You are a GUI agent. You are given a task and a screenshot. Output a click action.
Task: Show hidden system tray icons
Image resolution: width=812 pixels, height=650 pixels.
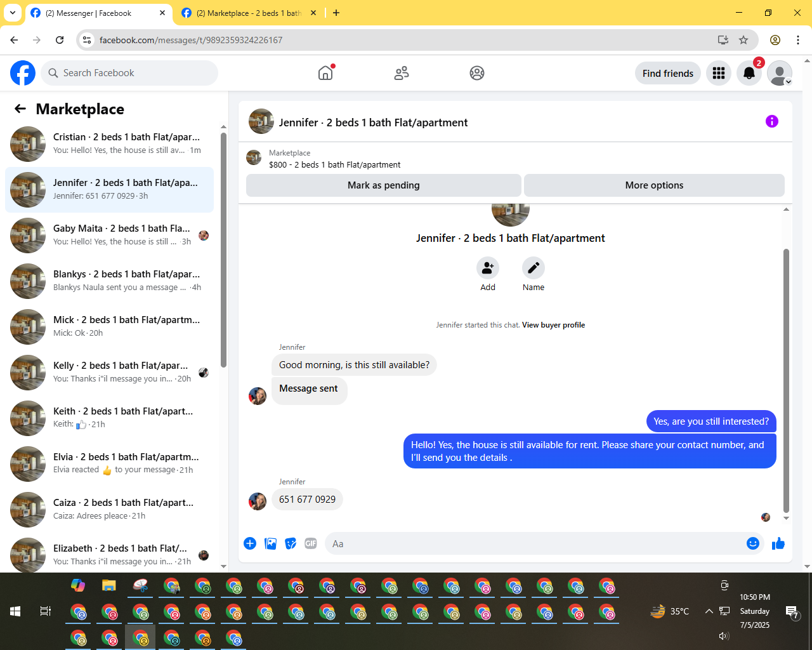tap(709, 611)
